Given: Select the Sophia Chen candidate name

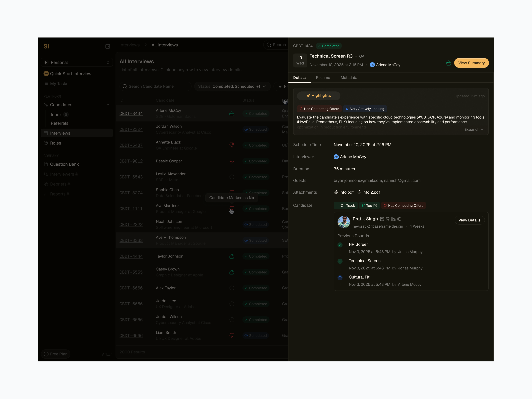Looking at the screenshot, I should pyautogui.click(x=167, y=190).
